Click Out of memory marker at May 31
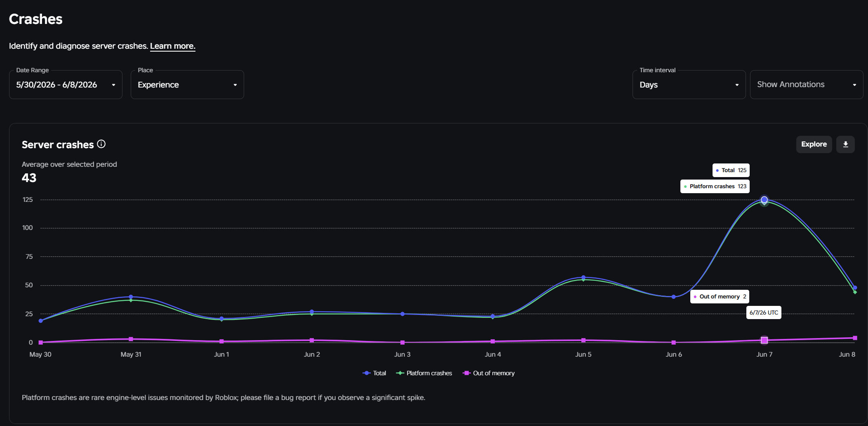The image size is (868, 426). point(131,339)
